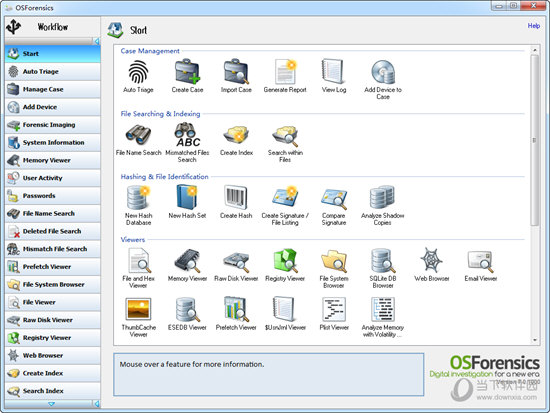Click the Help link
Viewport: 550px width, 413px height.
534,26
